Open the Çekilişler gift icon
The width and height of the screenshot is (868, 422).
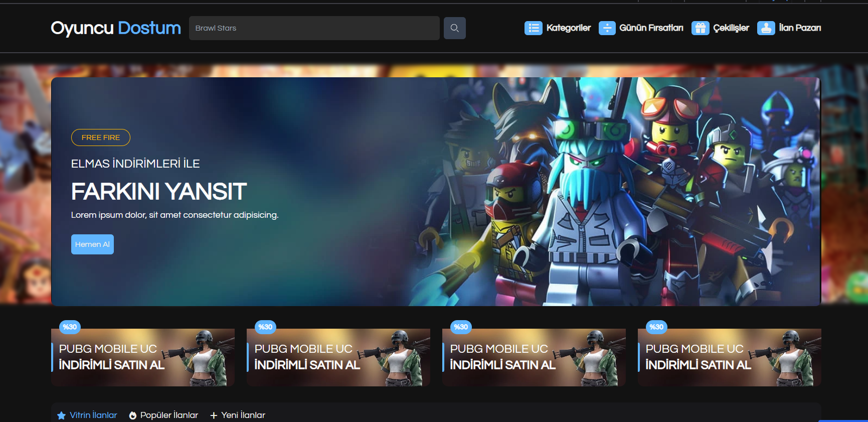click(x=701, y=28)
